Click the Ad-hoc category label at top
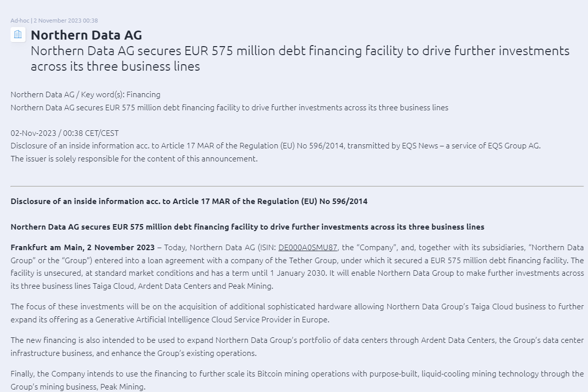The height and width of the screenshot is (392, 588). [20, 21]
